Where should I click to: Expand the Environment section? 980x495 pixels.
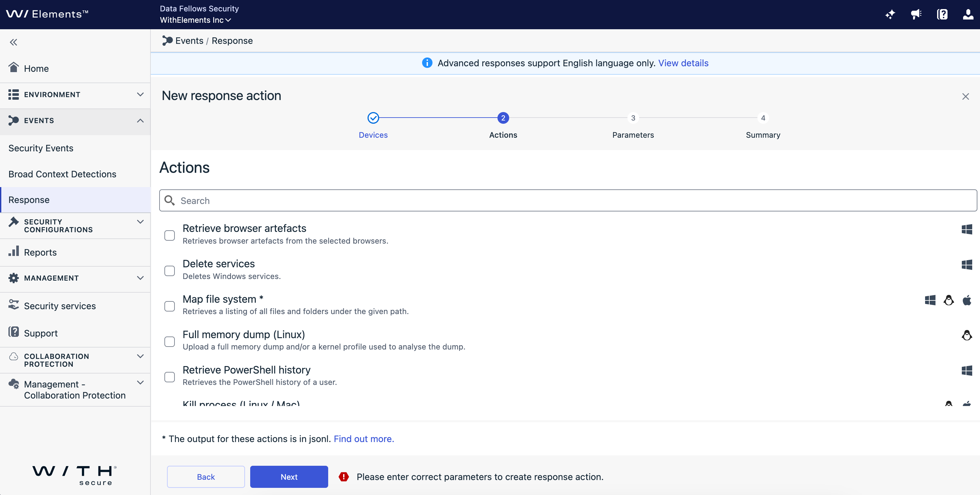click(x=140, y=94)
